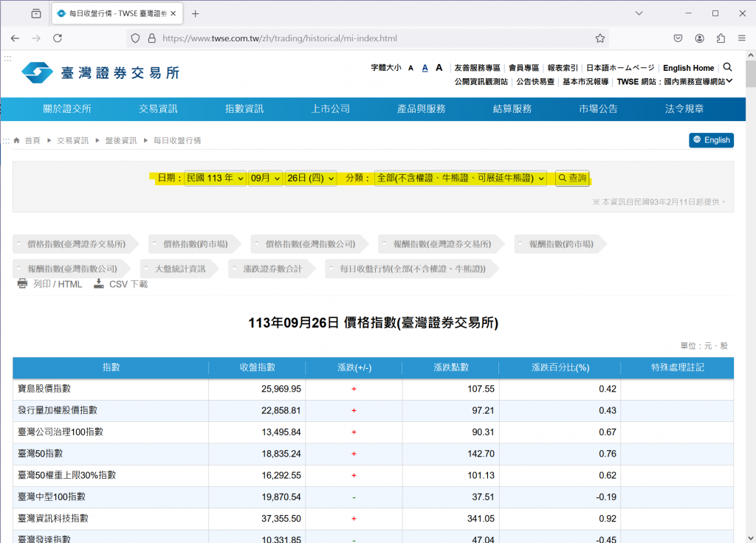The height and width of the screenshot is (543, 756).
Task: Click the shield tracking protection icon
Action: (x=136, y=38)
